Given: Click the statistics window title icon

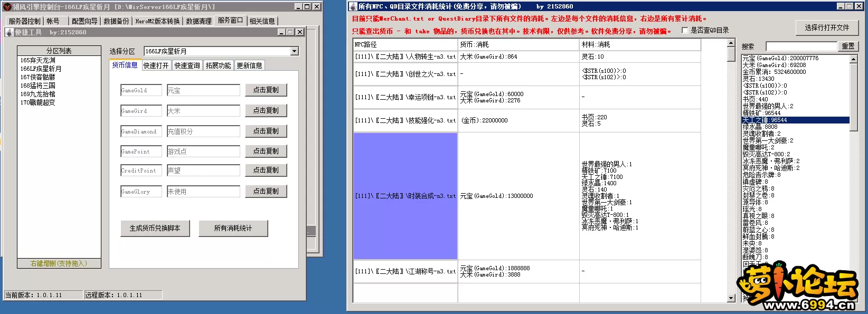Looking at the screenshot, I should point(353,6).
